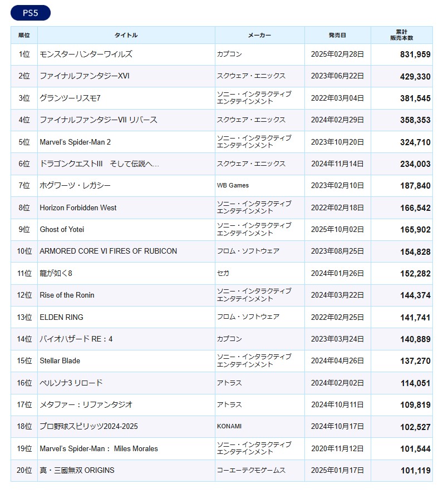This screenshot has width=448, height=494.
Task: Select the Rise of the Ronin title
Action: point(67,295)
